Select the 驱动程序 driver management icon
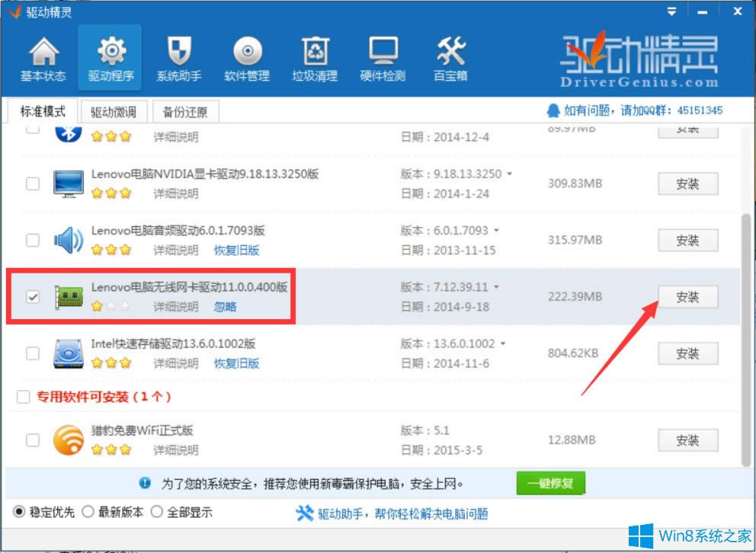Screen dimensions: 756x553 [x=111, y=57]
